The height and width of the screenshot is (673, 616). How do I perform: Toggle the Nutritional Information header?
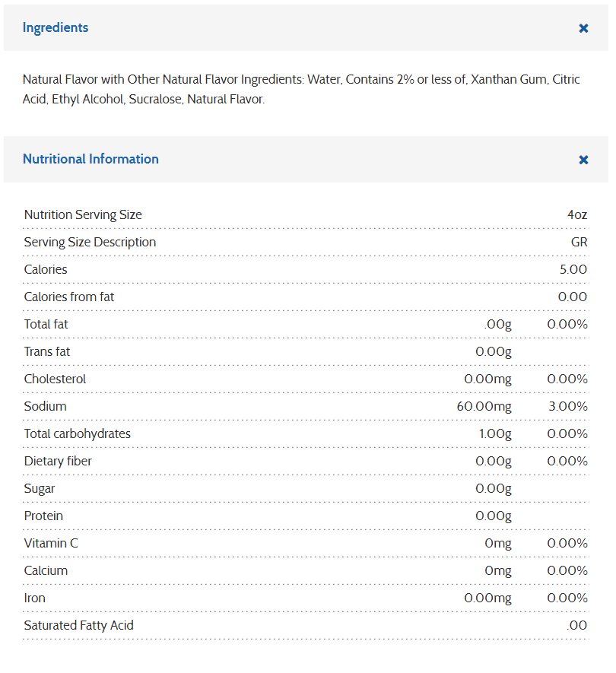tap(90, 159)
